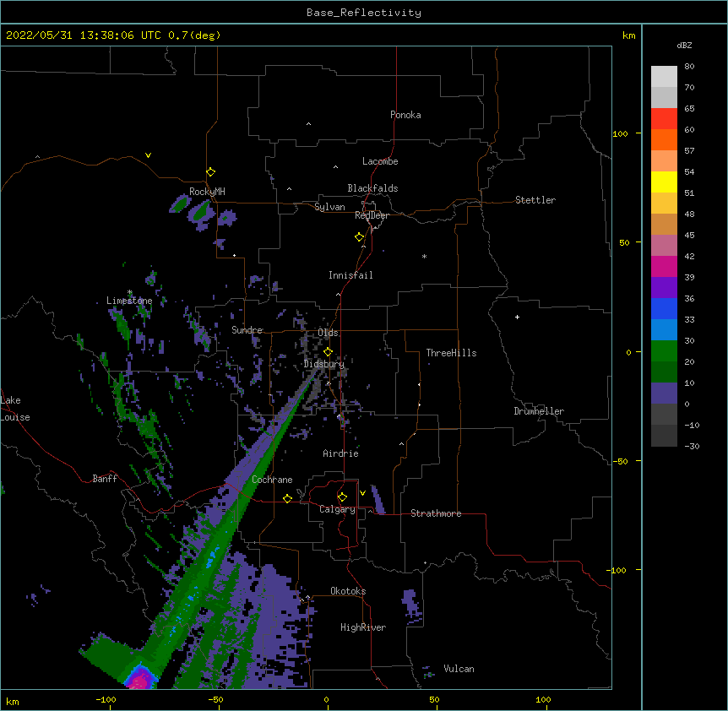728x711 pixels.
Task: Select the Blackfalds label
Action: pos(372,188)
